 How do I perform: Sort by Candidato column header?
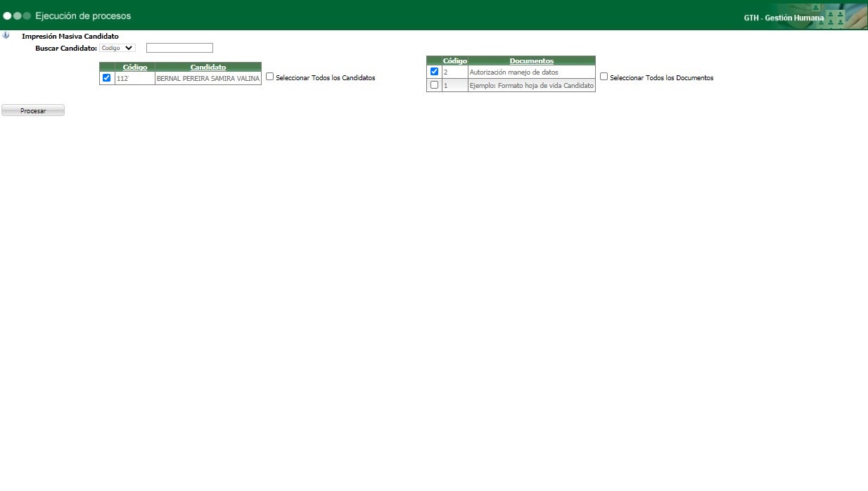[x=208, y=67]
